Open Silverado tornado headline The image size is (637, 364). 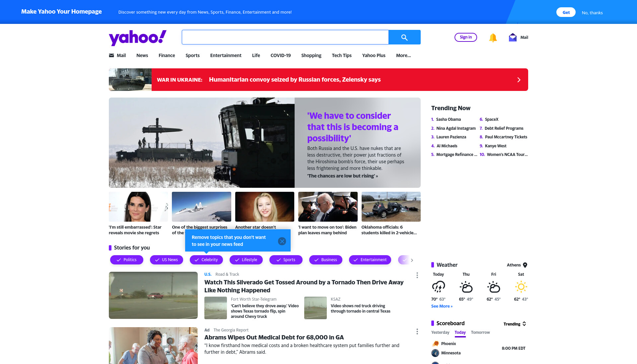304,286
